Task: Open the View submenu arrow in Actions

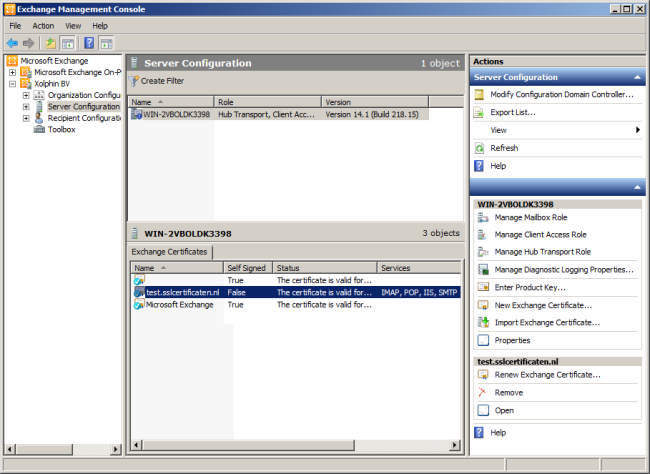Action: 638,130
